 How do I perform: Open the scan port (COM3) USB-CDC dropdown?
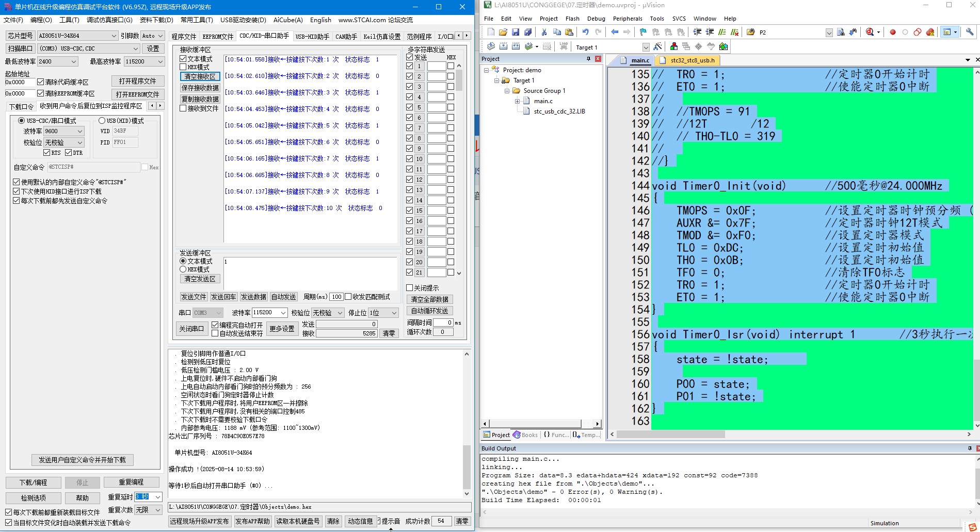[x=136, y=49]
